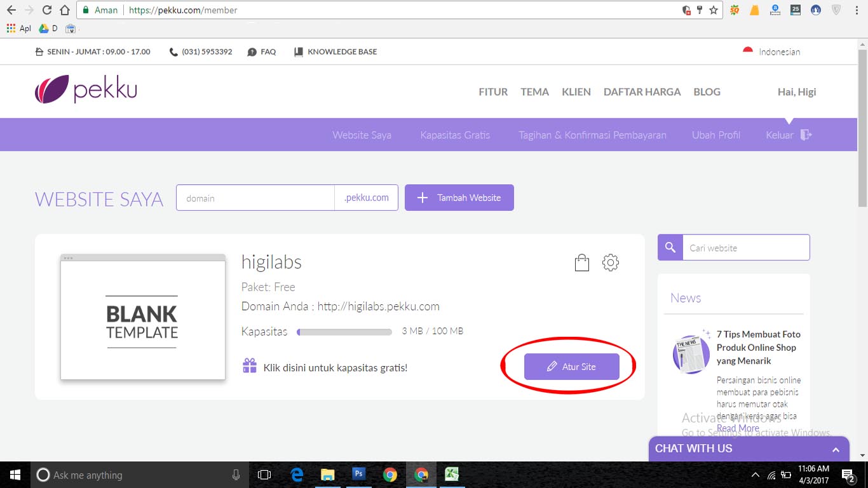Image resolution: width=868 pixels, height=488 pixels.
Task: Open Task View on the taskbar
Action: click(x=264, y=475)
